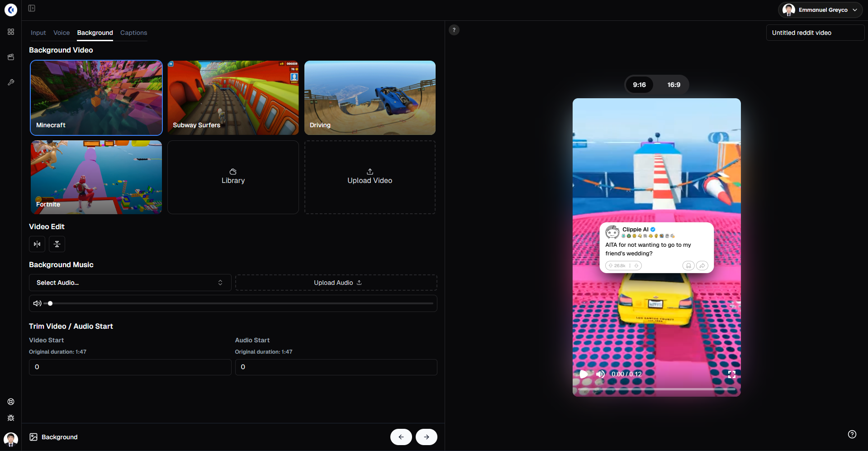The height and width of the screenshot is (451, 868).
Task: Select the Fortnite background video
Action: [x=96, y=177]
